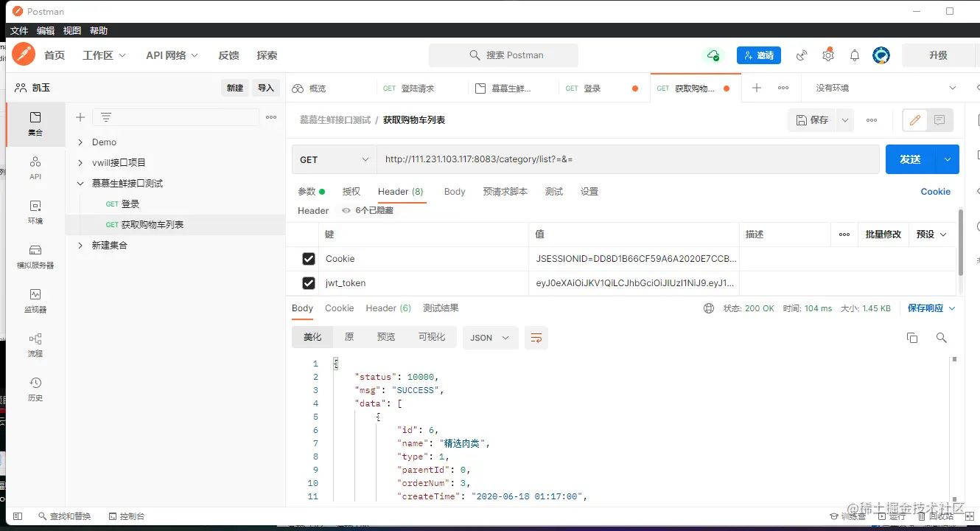This screenshot has height=531, width=980.
Task: Open the sync status cloud icon
Action: tap(713, 55)
